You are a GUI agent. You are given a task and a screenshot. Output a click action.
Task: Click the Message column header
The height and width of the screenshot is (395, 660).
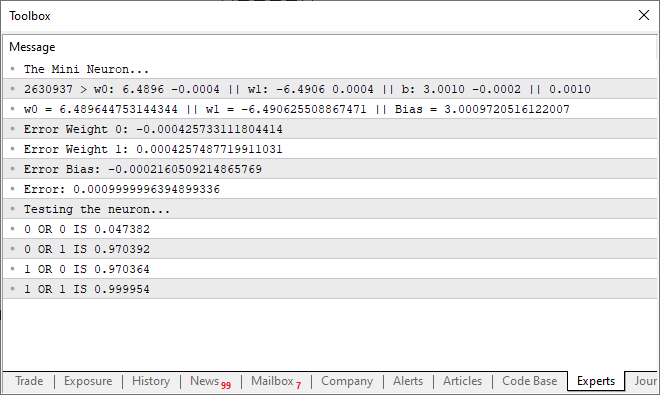330,47
